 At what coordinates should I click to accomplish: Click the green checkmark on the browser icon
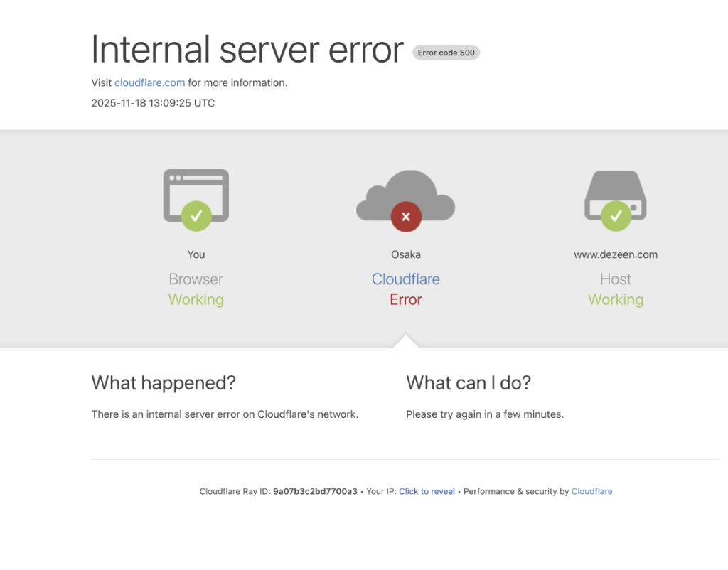[x=196, y=215]
